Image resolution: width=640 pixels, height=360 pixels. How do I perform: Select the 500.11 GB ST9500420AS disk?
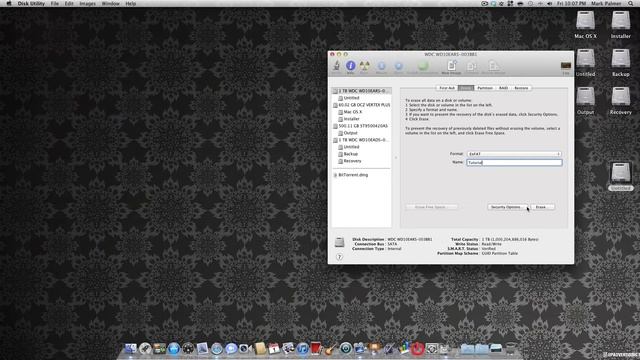pos(361,126)
